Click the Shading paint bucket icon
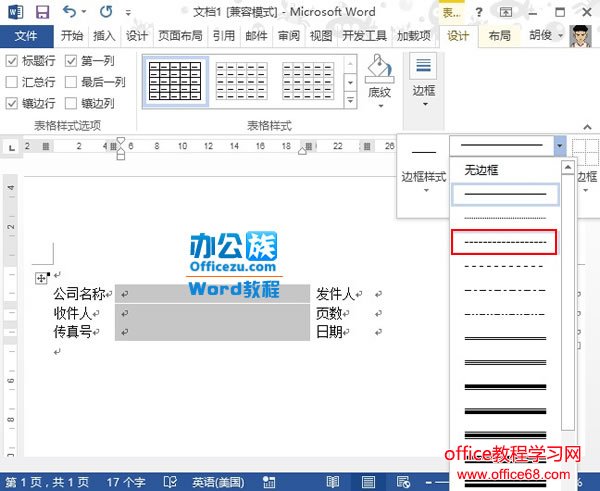The width and height of the screenshot is (600, 491). click(379, 68)
